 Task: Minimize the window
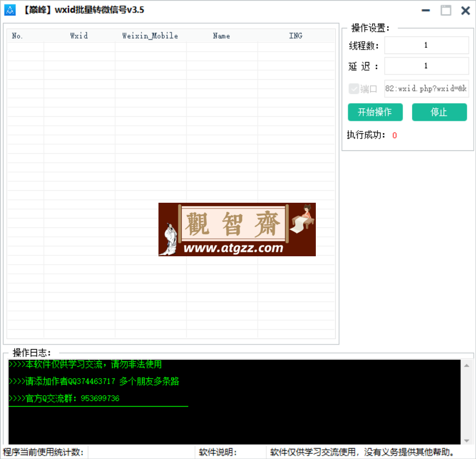pyautogui.click(x=426, y=10)
